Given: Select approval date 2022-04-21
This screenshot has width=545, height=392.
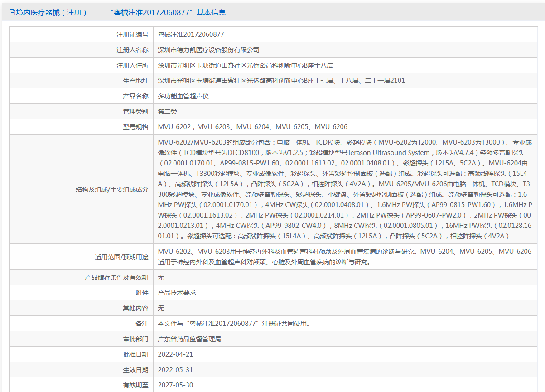Looking at the screenshot, I should click(175, 354).
